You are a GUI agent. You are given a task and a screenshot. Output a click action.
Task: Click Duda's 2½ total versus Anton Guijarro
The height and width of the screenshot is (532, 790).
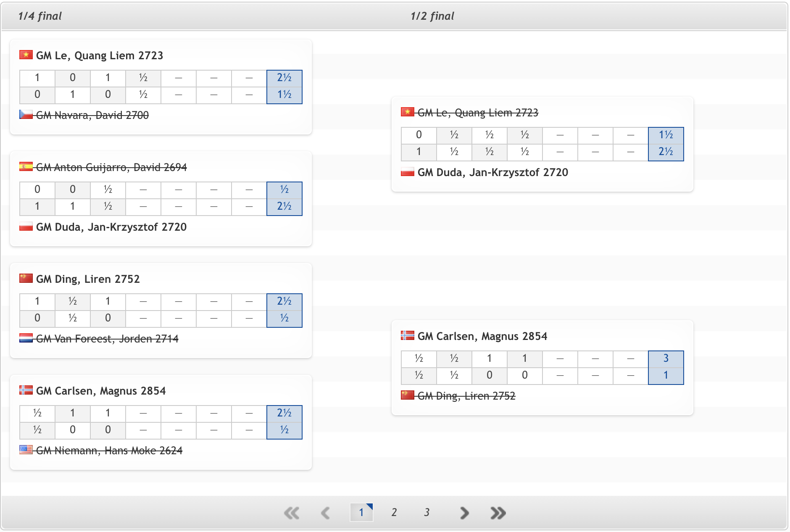(284, 207)
